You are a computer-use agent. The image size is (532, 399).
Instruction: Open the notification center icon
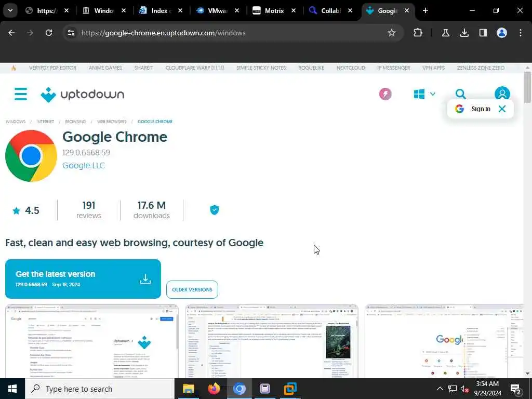pos(516,389)
